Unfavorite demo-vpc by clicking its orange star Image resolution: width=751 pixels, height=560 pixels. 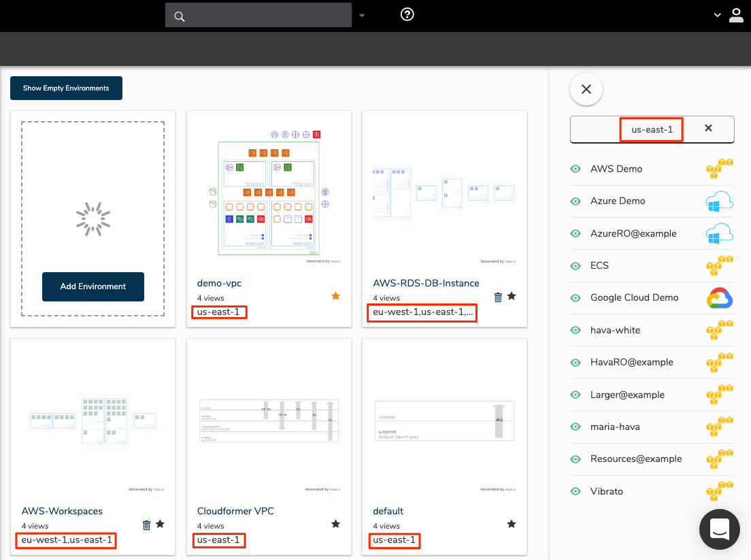click(x=335, y=295)
